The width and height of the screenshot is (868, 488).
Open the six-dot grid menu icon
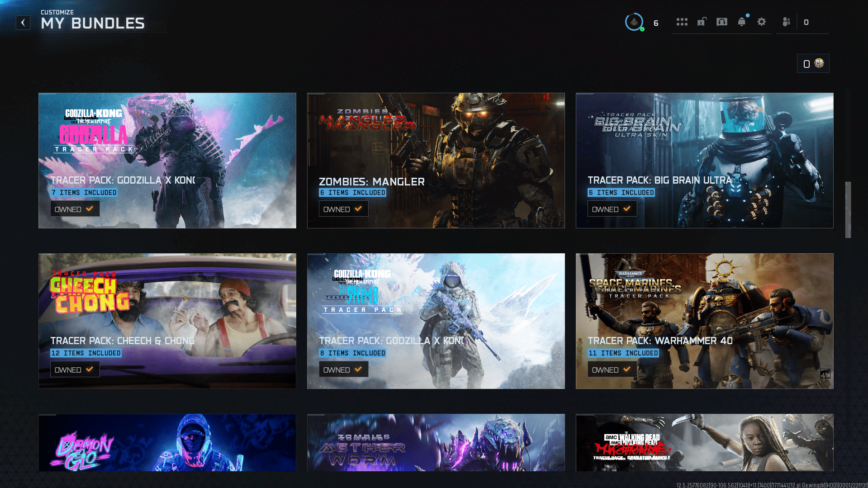coord(682,22)
